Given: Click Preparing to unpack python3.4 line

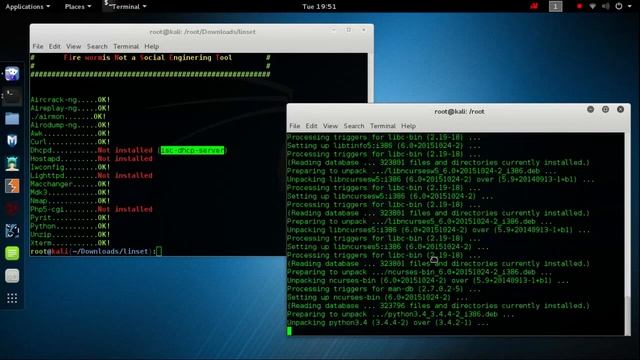Looking at the screenshot, I should click(x=400, y=314).
